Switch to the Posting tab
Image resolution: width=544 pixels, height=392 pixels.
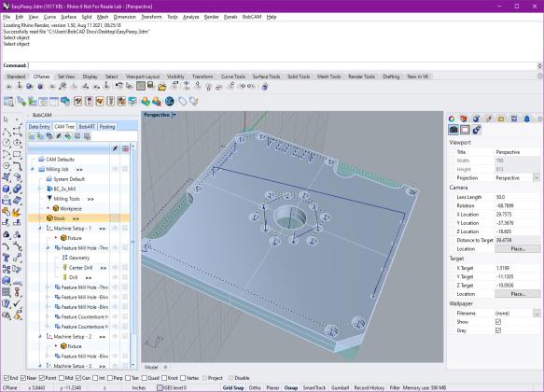coord(107,127)
